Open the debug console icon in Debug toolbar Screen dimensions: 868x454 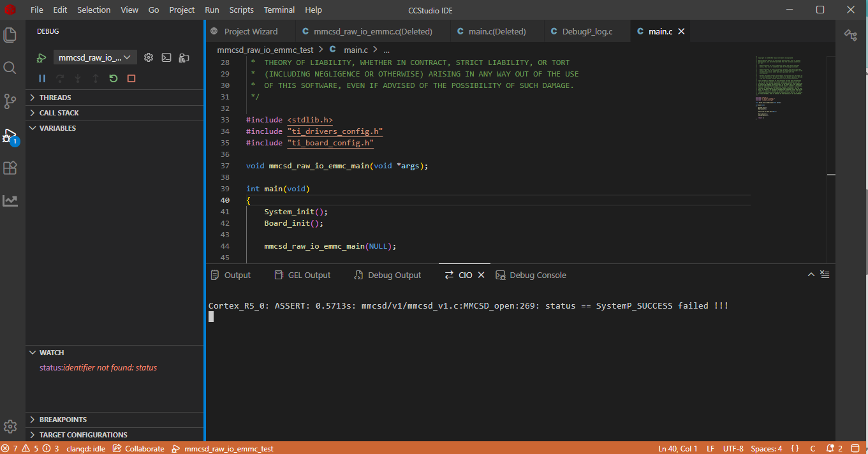point(166,57)
